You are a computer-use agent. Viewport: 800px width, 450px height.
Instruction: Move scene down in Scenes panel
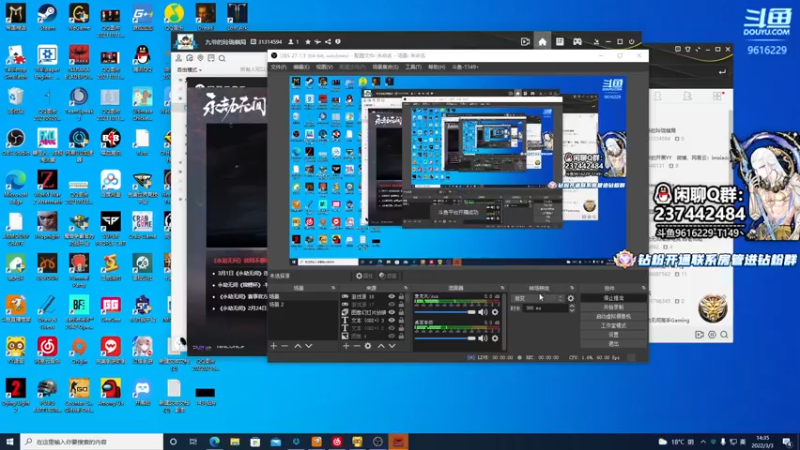click(x=309, y=346)
